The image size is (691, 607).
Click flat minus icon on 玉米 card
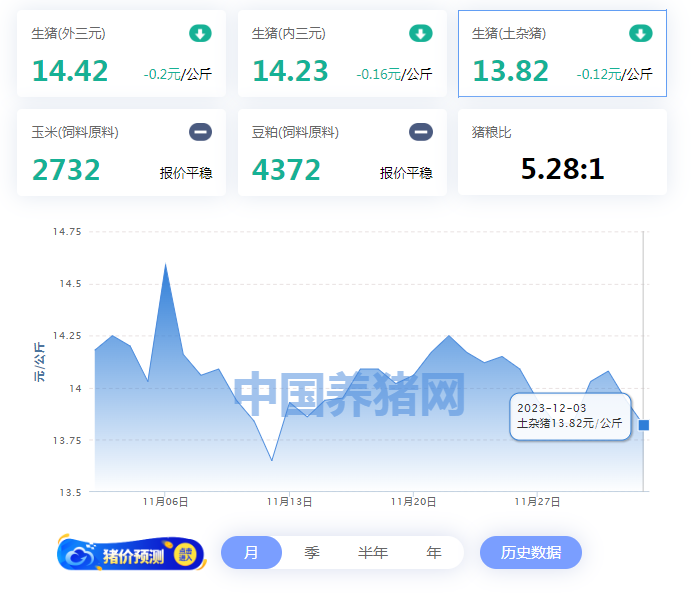pyautogui.click(x=200, y=132)
